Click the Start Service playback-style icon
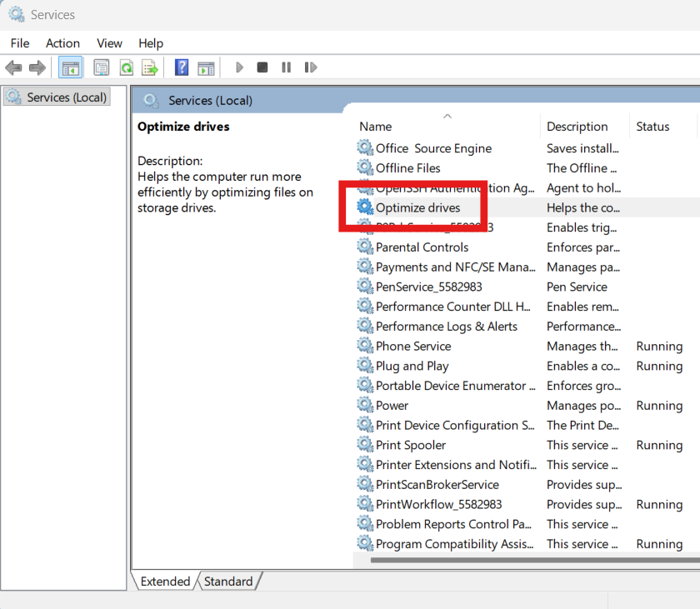700x609 pixels. click(x=239, y=67)
